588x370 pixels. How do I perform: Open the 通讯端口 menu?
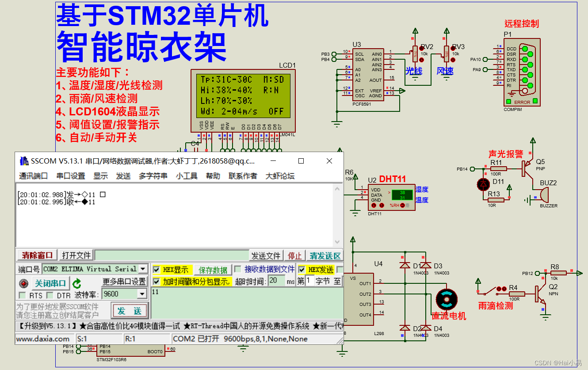point(33,176)
